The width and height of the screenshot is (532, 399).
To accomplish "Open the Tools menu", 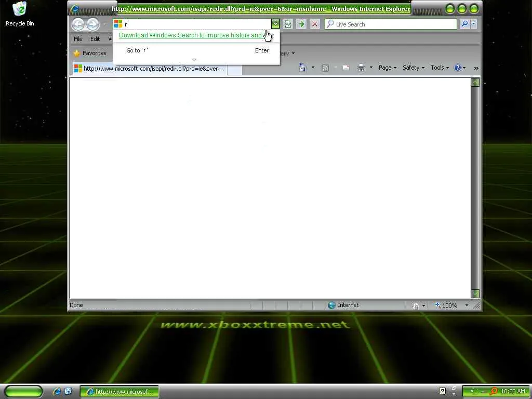I will click(440, 68).
